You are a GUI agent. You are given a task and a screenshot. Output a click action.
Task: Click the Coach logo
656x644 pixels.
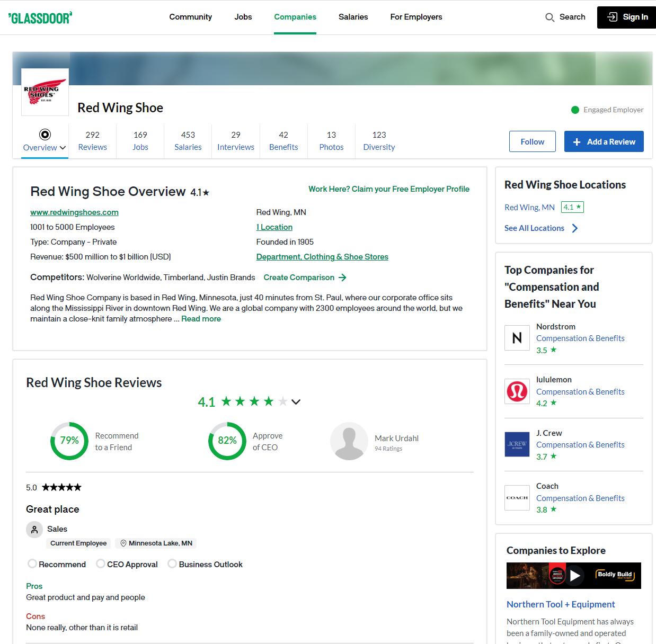517,498
